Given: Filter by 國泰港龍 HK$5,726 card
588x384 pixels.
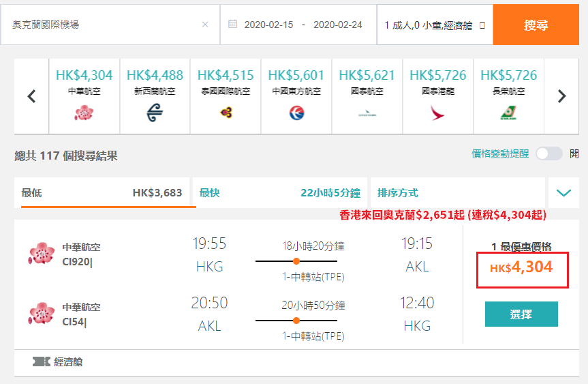Looking at the screenshot, I should pos(438,96).
